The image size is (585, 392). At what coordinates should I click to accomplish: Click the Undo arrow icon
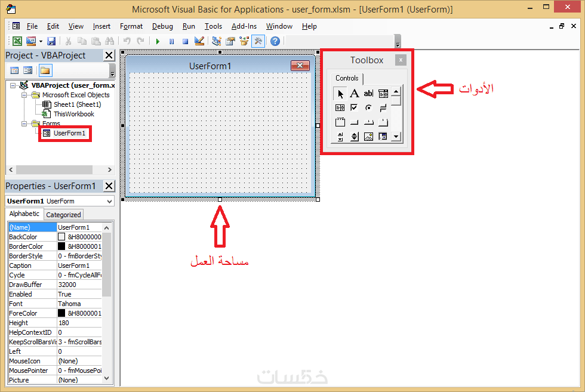(x=127, y=41)
